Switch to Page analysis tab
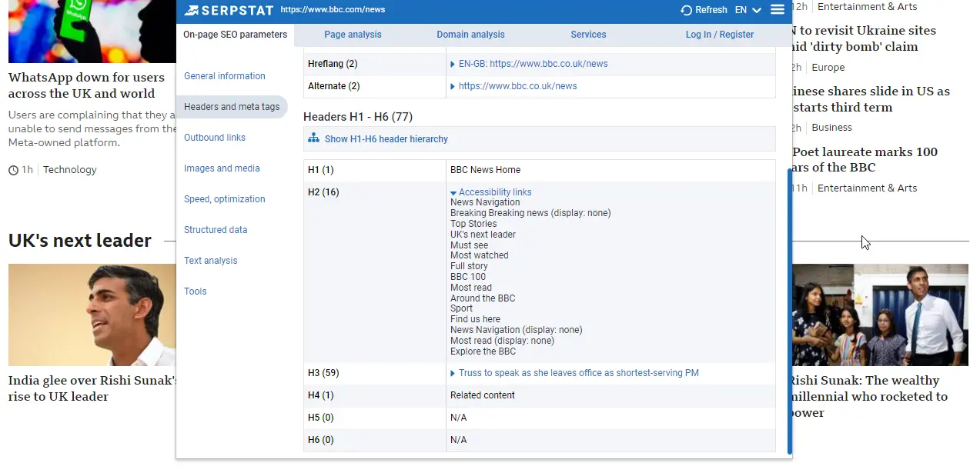The height and width of the screenshot is (473, 980). click(x=353, y=35)
